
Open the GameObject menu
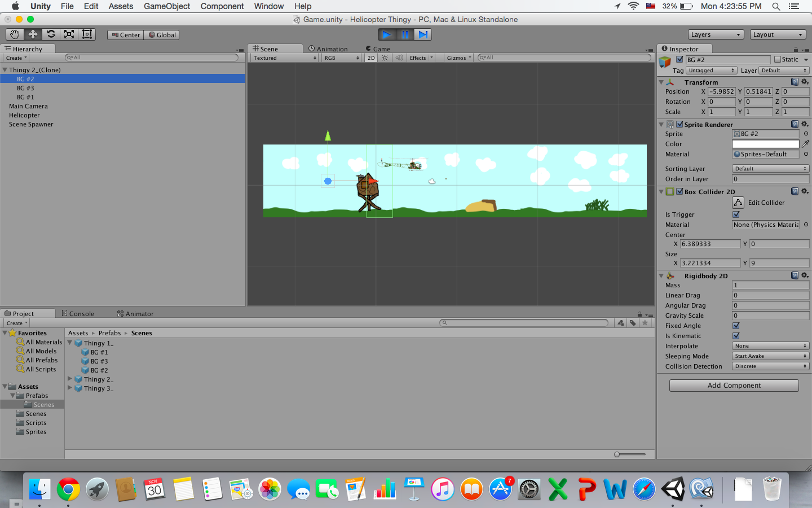[167, 6]
